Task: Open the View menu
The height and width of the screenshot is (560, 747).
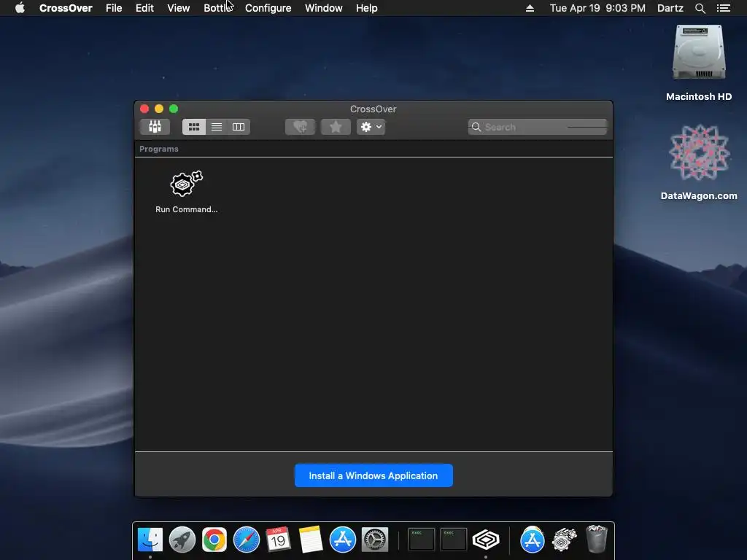Action: pos(178,8)
